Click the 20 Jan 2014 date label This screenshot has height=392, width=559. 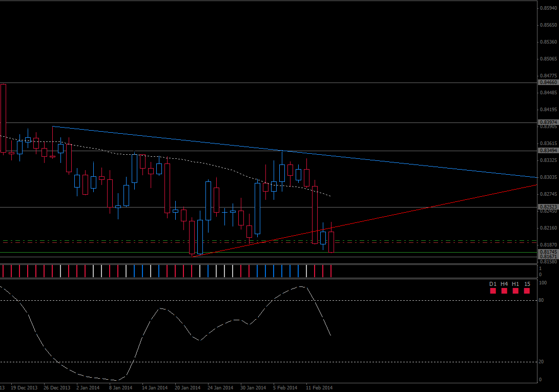[x=188, y=388]
